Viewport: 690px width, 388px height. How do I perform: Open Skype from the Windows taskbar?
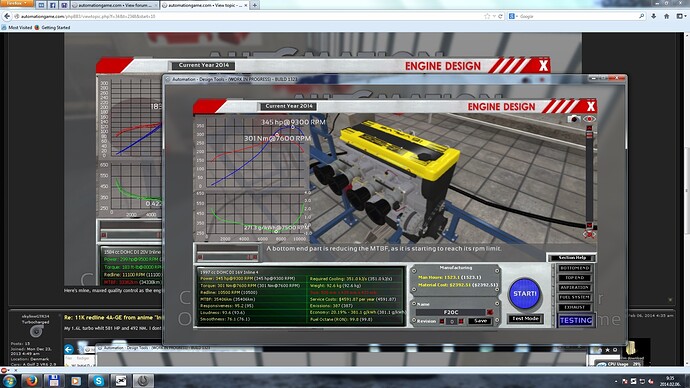98,381
